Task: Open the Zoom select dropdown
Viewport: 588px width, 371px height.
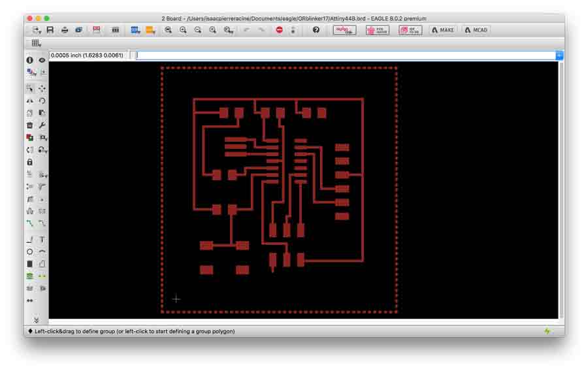Action: point(229,30)
